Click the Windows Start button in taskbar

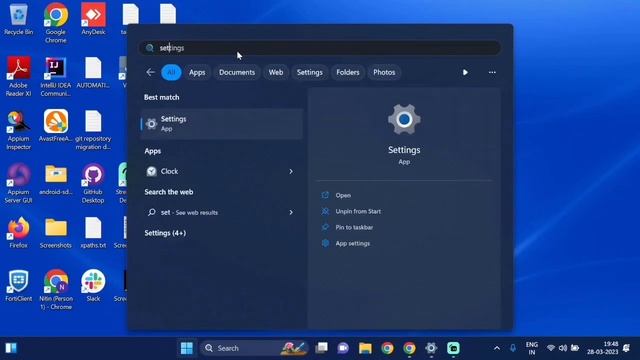[x=187, y=348]
